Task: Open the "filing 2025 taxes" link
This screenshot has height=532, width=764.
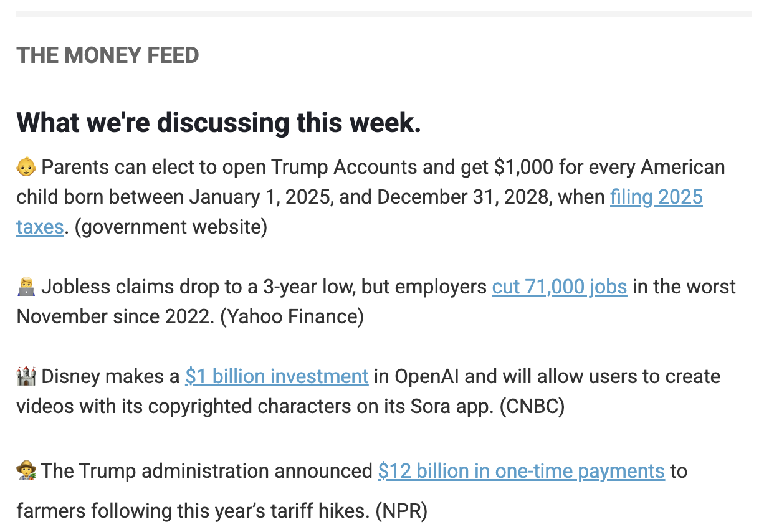Action: click(x=656, y=197)
